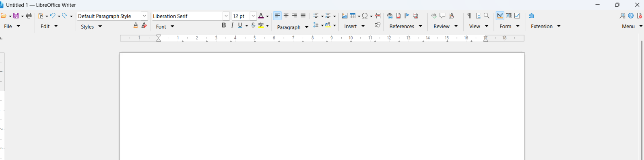644x160 pixels.
Task: Open the Extension manager icon
Action: pyautogui.click(x=531, y=16)
